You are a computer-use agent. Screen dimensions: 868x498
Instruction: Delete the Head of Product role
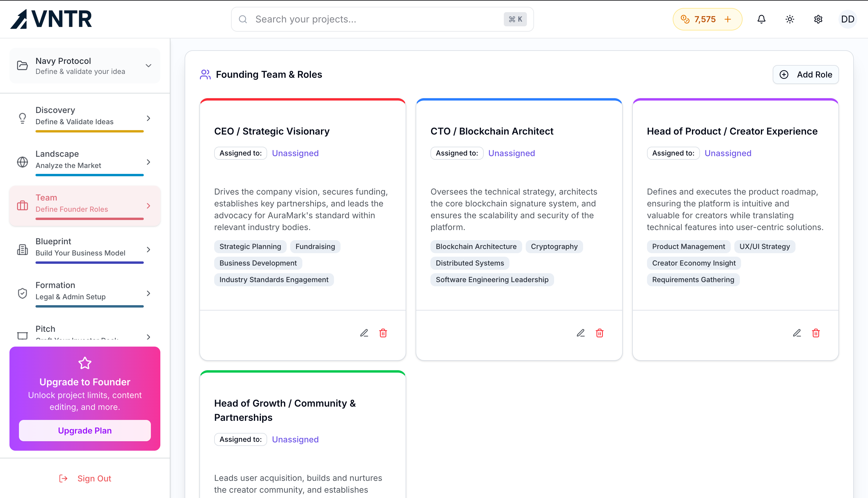tap(816, 333)
